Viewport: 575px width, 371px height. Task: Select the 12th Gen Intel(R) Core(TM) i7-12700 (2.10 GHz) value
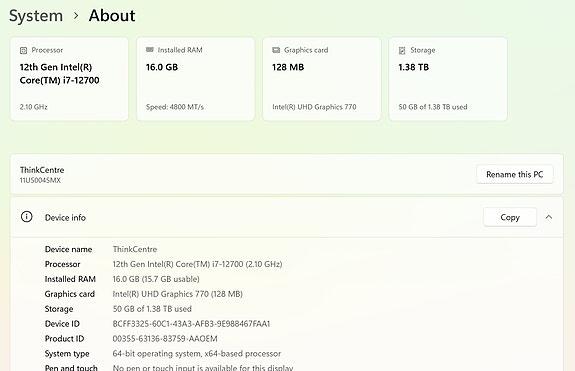[197, 264]
